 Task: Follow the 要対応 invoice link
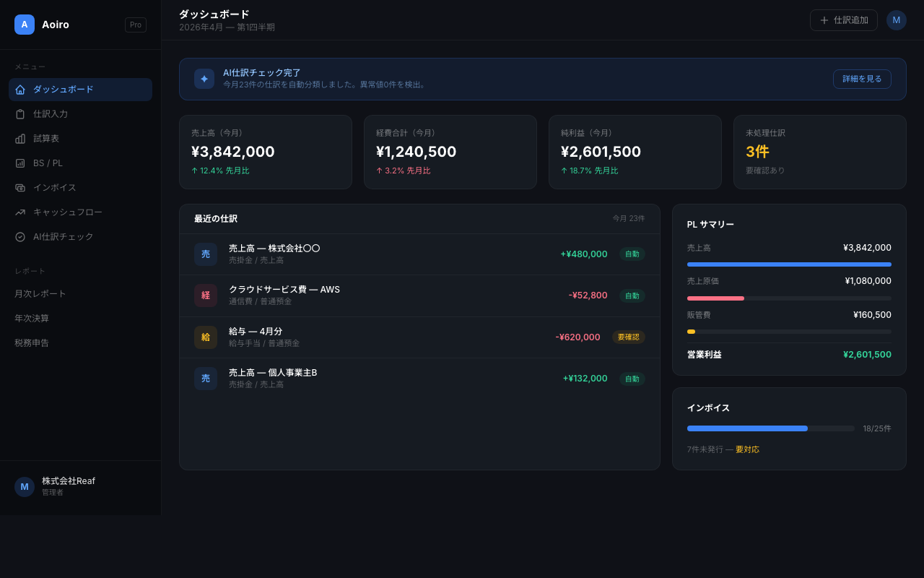pos(747,449)
